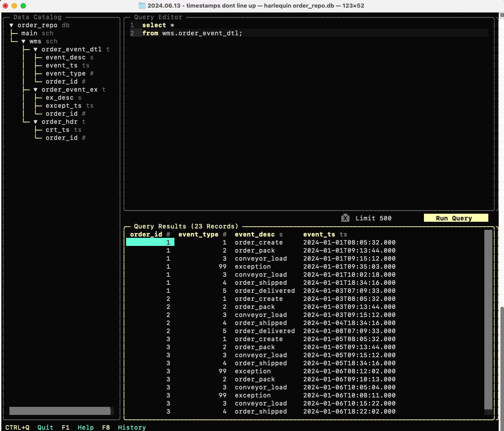Click the small menu icon at top-right corner
Screen dimensions: 504x431
click(x=502, y=15)
